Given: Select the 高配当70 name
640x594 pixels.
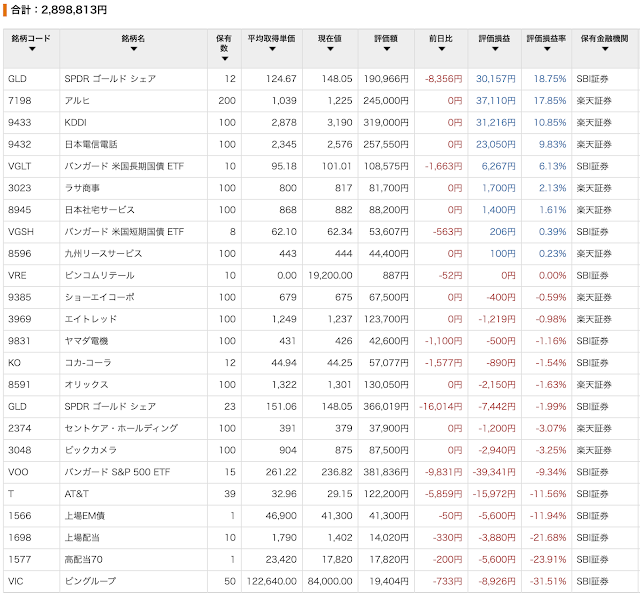Looking at the screenshot, I should coord(83,560).
